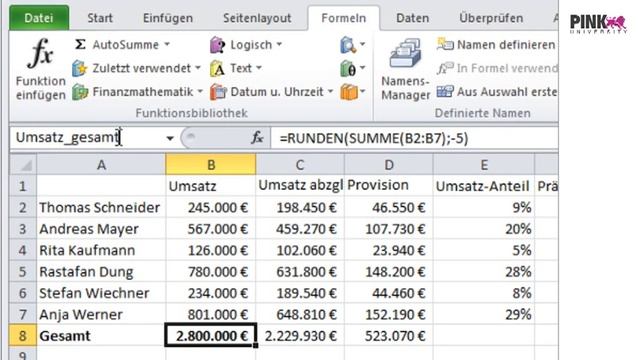Select cell Anja Werner
The width and height of the screenshot is (640, 360).
click(101, 315)
